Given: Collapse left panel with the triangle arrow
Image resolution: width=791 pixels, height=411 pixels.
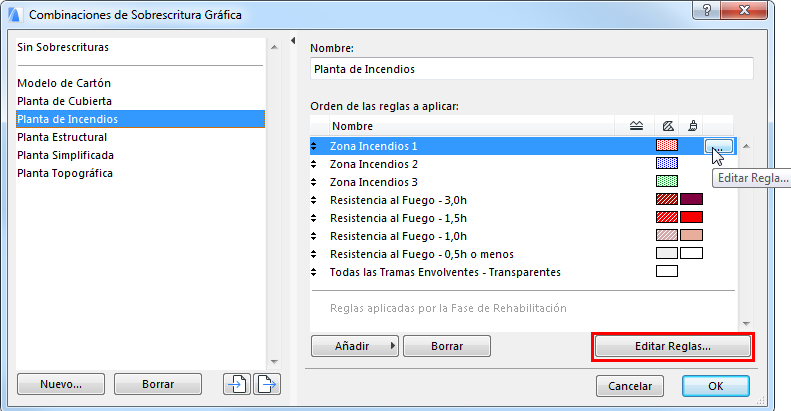Looking at the screenshot, I should pyautogui.click(x=292, y=41).
